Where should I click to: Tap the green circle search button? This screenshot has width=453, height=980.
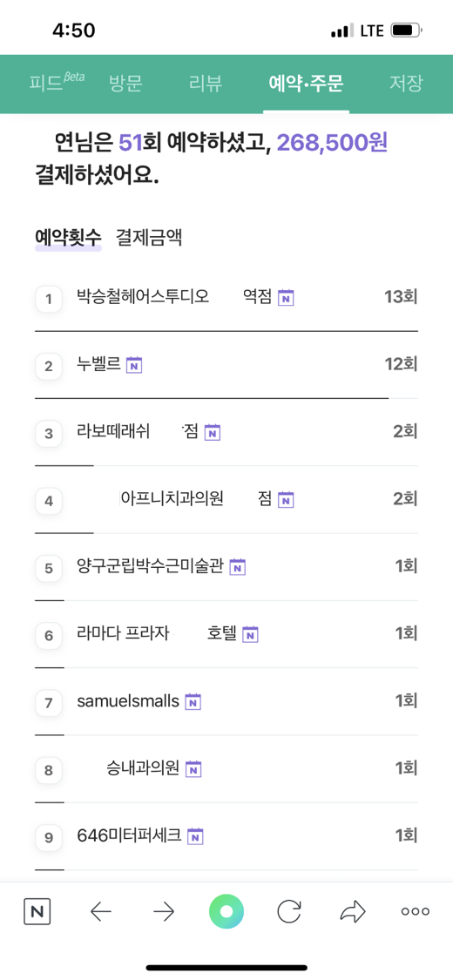226,912
